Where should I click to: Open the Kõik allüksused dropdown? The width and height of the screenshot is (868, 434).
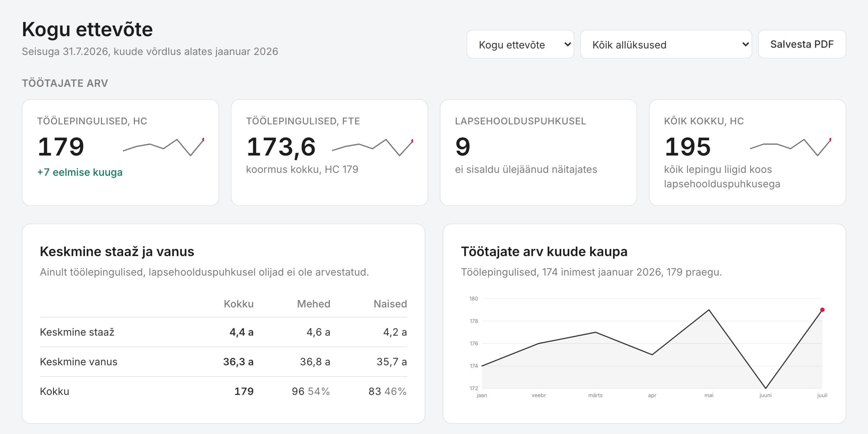pos(666,44)
